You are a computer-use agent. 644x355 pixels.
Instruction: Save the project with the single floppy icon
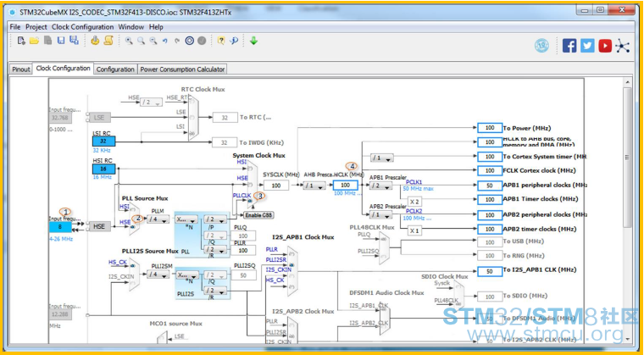coord(61,41)
